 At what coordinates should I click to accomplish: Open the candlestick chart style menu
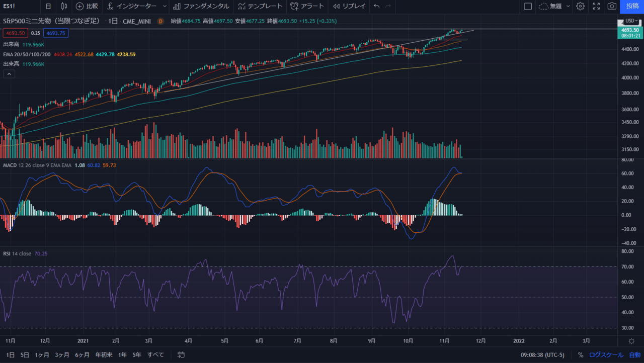[64, 6]
